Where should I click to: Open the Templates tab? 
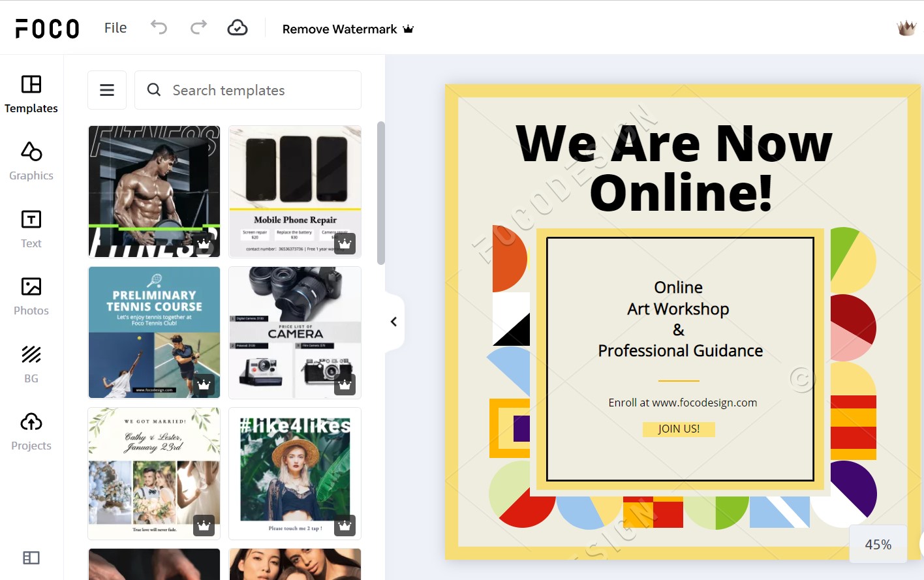pyautogui.click(x=31, y=94)
